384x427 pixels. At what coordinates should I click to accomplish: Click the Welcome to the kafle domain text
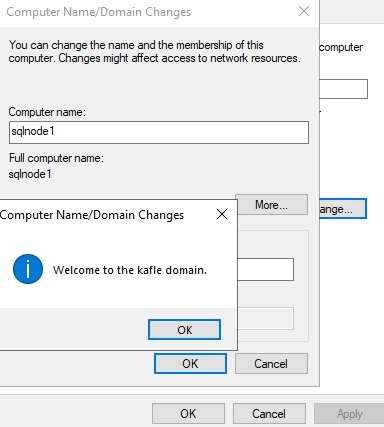(130, 270)
